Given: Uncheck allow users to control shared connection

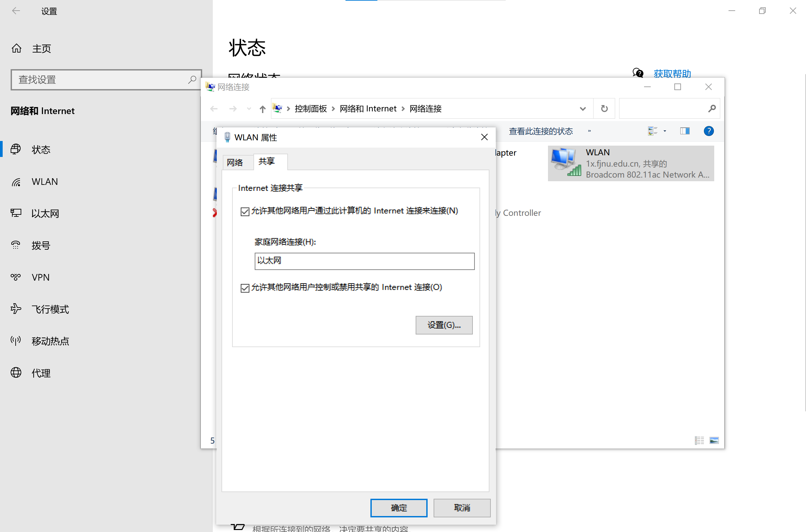Looking at the screenshot, I should tap(245, 288).
